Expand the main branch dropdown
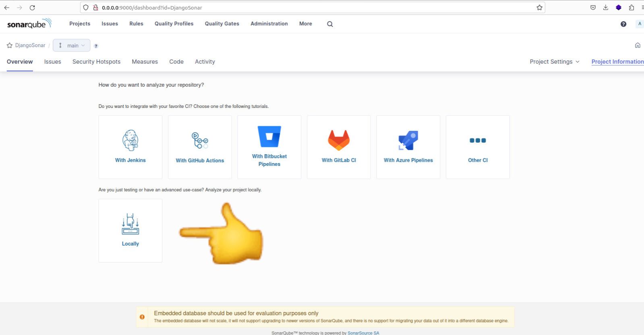Viewport: 644px width, 335px height. click(72, 45)
